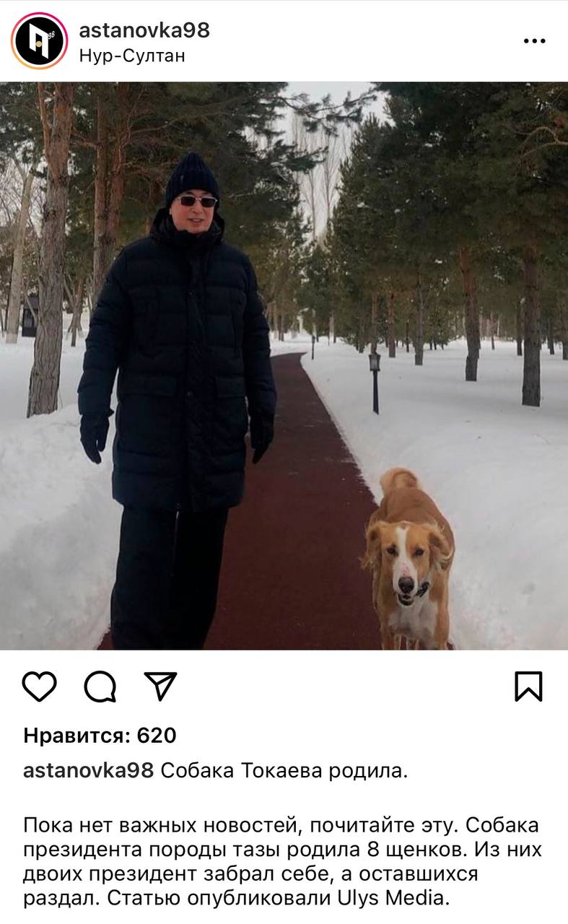
Task: Save the post with the bookmark icon
Action: [x=528, y=686]
